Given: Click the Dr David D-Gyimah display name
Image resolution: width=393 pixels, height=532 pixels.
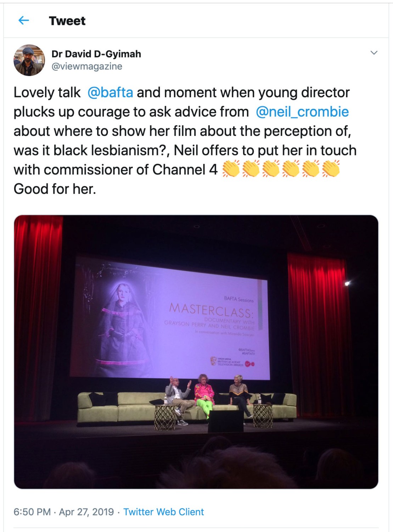Looking at the screenshot, I should point(96,54).
